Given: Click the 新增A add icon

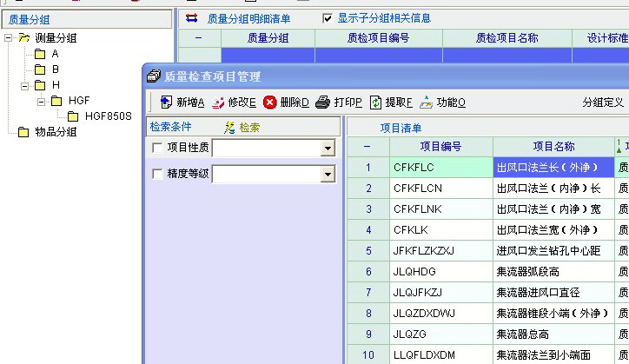Looking at the screenshot, I should coord(167,103).
